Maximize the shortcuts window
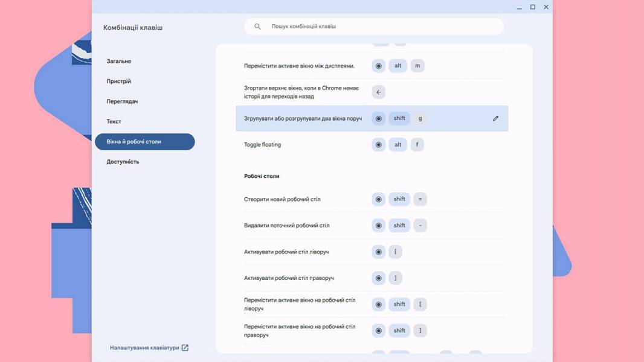This screenshot has height=362, width=644. [x=533, y=7]
